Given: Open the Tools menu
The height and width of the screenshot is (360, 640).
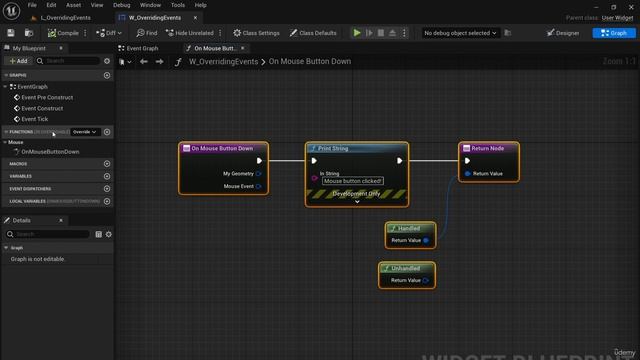Looking at the screenshot, I should pyautogui.click(x=178, y=5).
